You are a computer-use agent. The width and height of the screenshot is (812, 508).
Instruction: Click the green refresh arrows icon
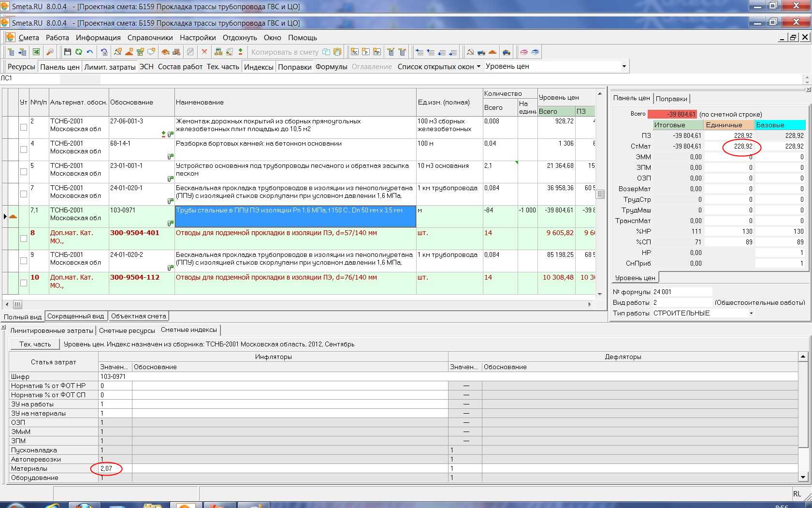pyautogui.click(x=79, y=52)
